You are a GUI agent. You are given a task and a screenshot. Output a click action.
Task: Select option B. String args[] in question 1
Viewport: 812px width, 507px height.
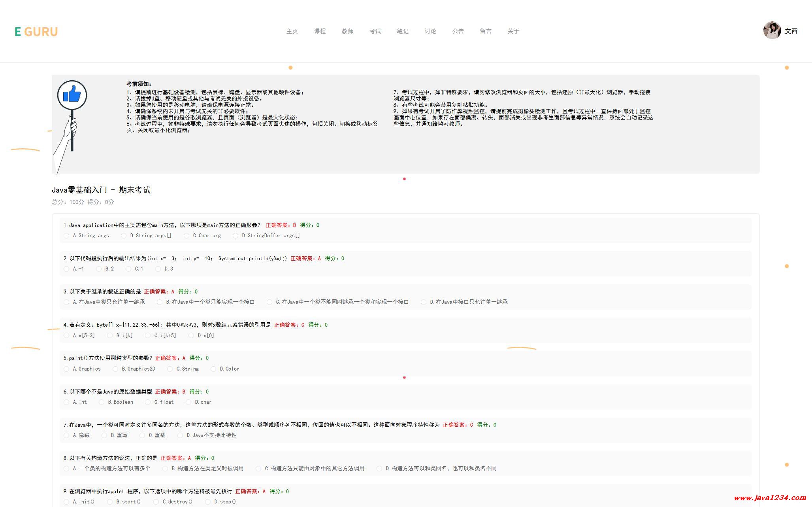tap(124, 236)
